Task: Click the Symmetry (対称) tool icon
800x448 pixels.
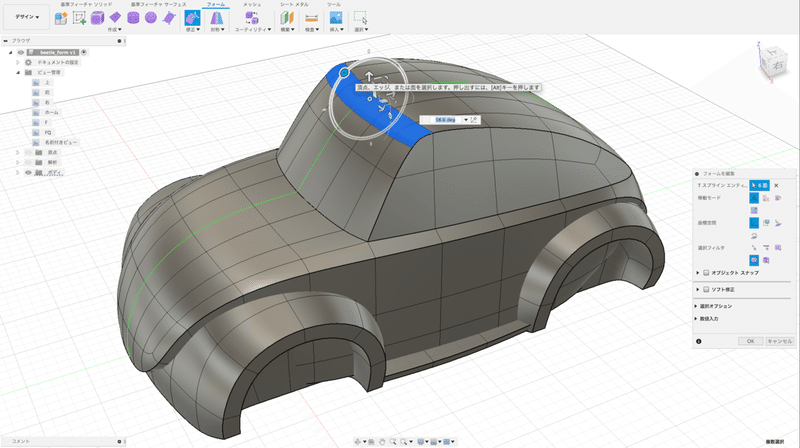Action: click(217, 18)
